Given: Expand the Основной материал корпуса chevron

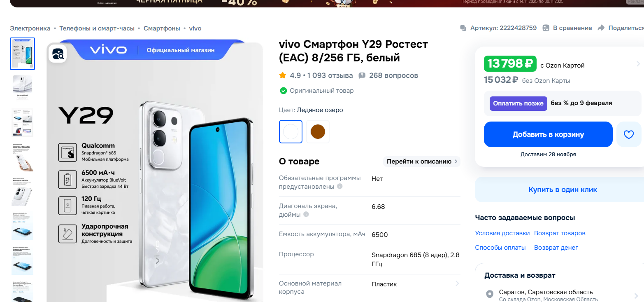Looking at the screenshot, I should click(x=457, y=283).
